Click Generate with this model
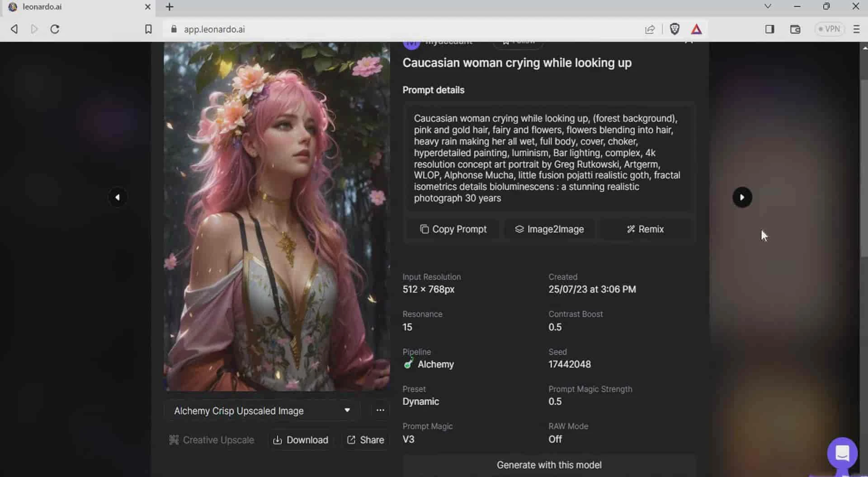Screen dimensions: 868x477 (x=549, y=465)
